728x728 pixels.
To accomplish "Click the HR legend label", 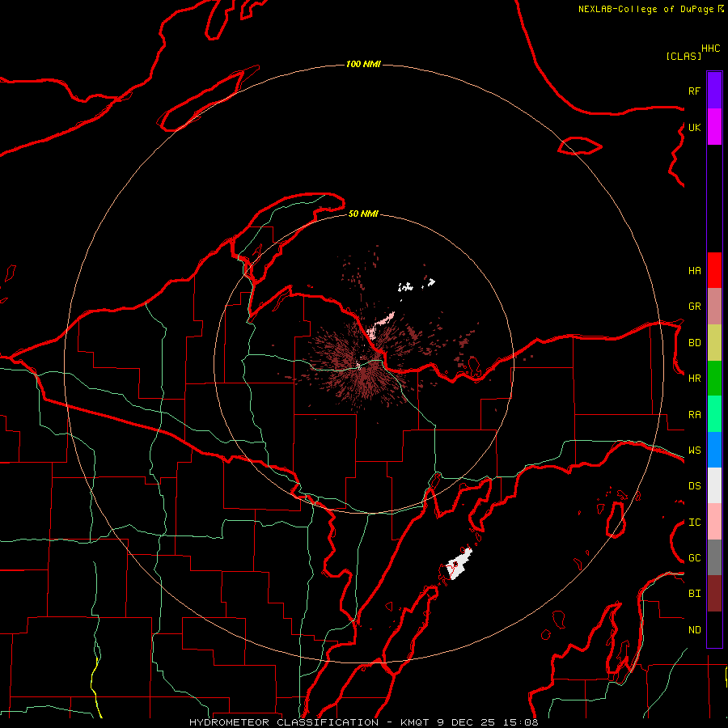I will (x=694, y=379).
